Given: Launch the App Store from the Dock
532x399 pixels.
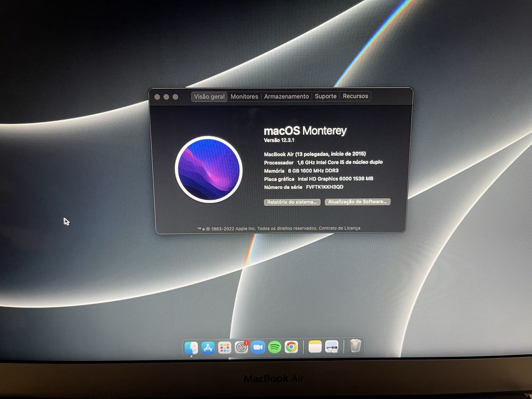Looking at the screenshot, I should tap(208, 347).
